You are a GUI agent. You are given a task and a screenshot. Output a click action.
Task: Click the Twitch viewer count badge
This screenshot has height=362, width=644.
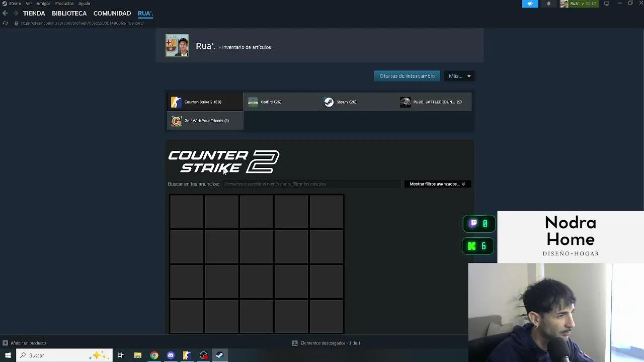click(x=478, y=224)
